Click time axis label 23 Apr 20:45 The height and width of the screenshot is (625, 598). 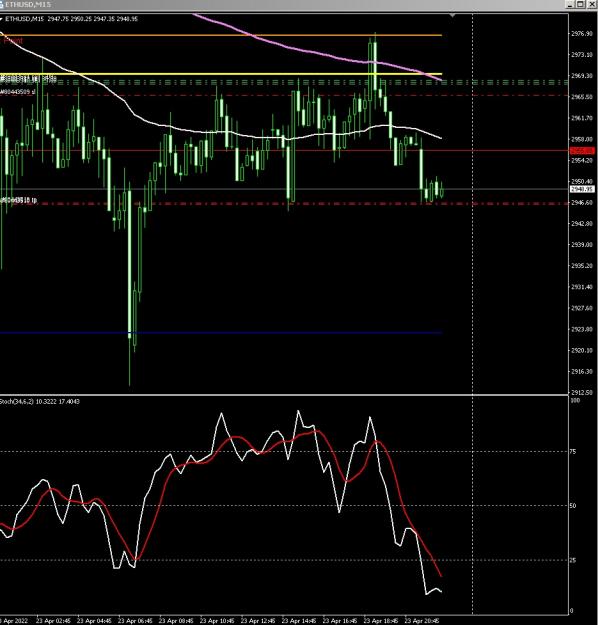[x=422, y=621]
